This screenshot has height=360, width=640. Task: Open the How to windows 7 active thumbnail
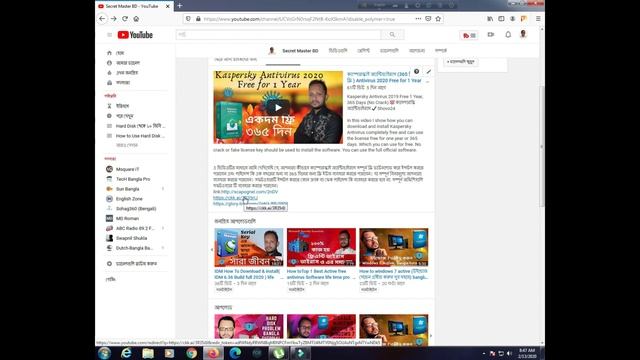click(393, 247)
